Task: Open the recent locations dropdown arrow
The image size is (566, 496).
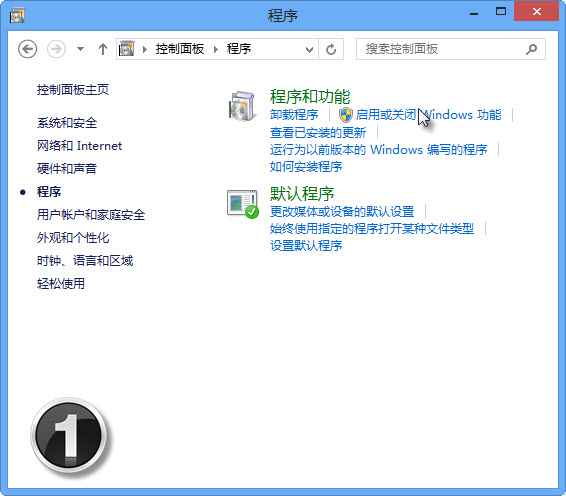Action: 80,49
